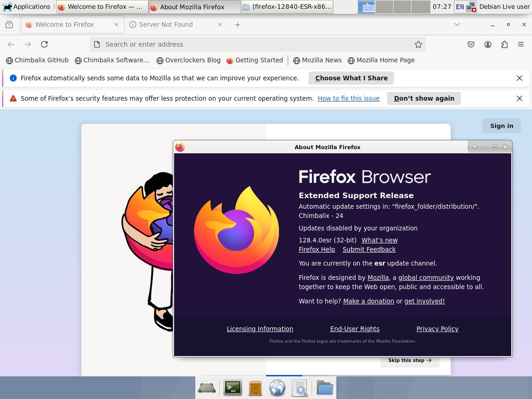Viewport: 532px width, 399px height.
Task: Switch to Server Not Found tab
Action: click(176, 24)
